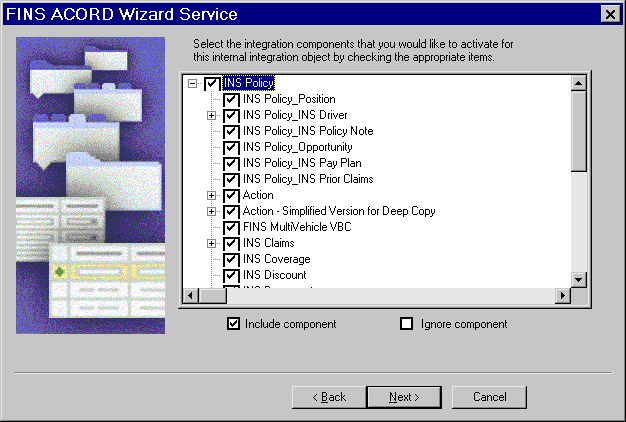626x422 pixels.
Task: Click the Back button
Action: tap(329, 397)
